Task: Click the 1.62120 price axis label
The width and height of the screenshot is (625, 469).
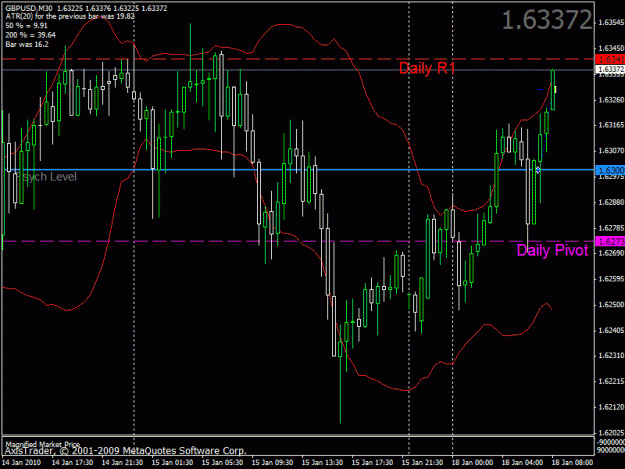Action: [x=611, y=407]
